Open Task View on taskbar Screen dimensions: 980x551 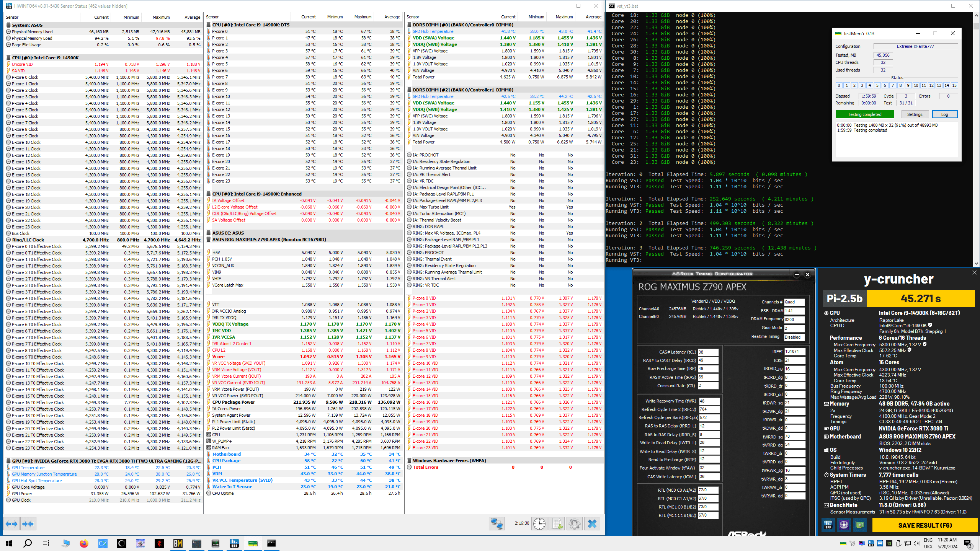[46, 543]
